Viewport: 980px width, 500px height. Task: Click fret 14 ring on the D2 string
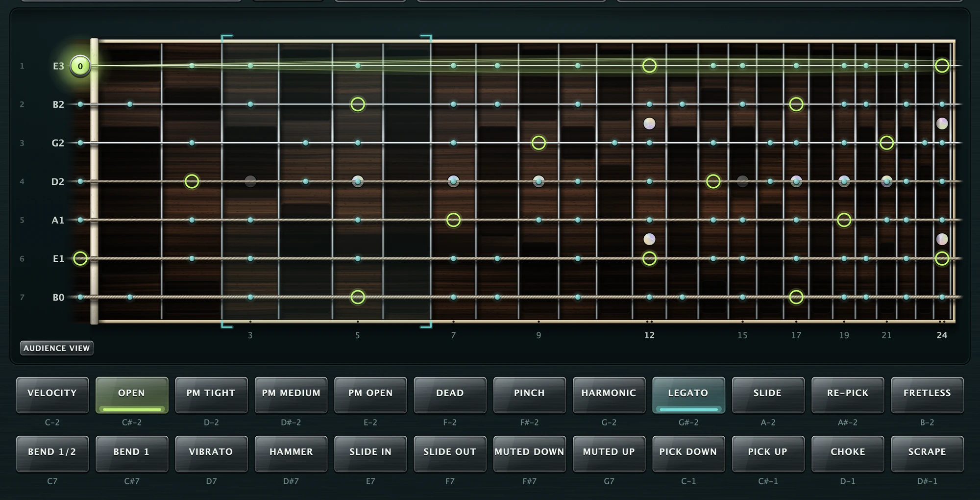click(x=713, y=181)
